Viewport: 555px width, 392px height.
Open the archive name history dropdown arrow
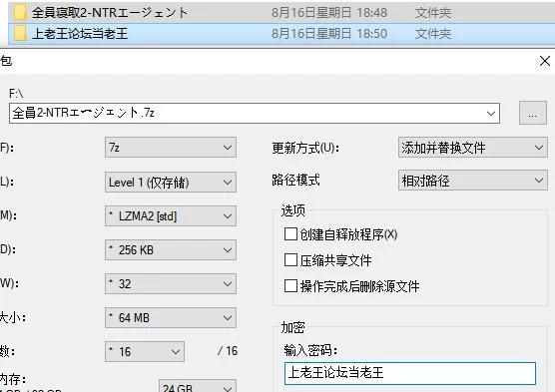pyautogui.click(x=491, y=114)
